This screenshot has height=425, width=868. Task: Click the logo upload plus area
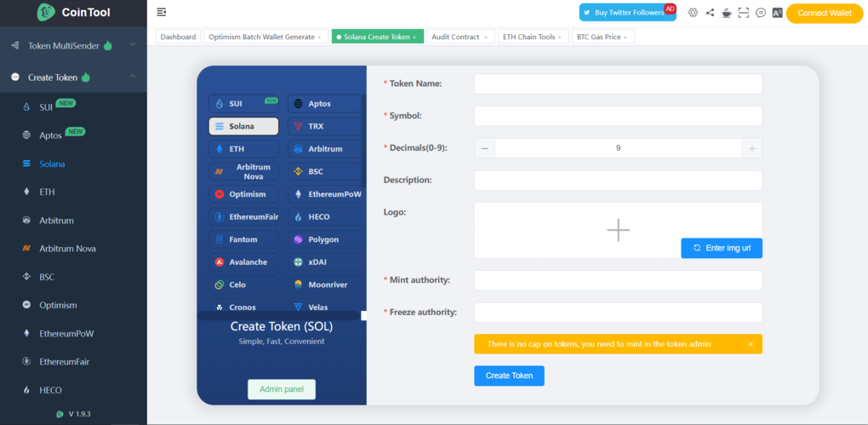tap(619, 229)
